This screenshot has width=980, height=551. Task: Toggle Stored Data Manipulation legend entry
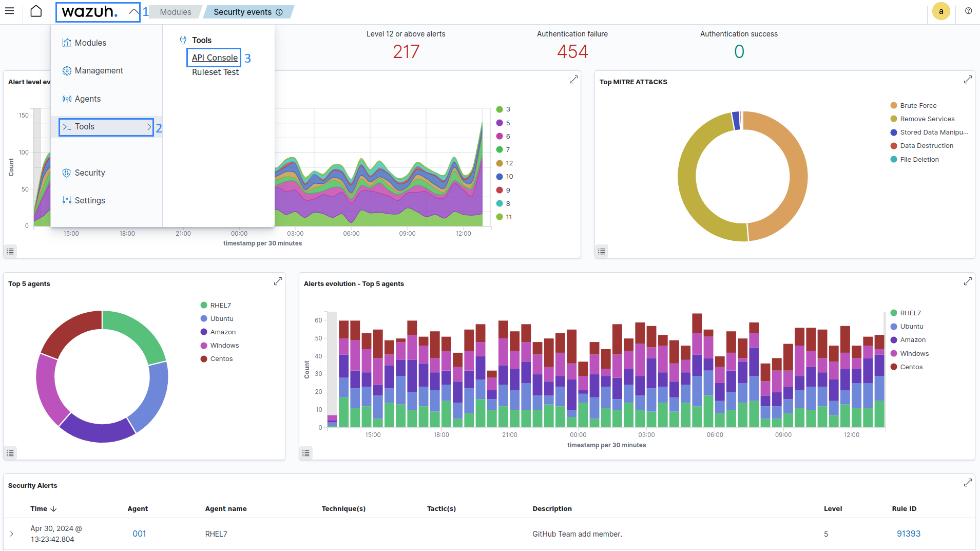(x=929, y=132)
